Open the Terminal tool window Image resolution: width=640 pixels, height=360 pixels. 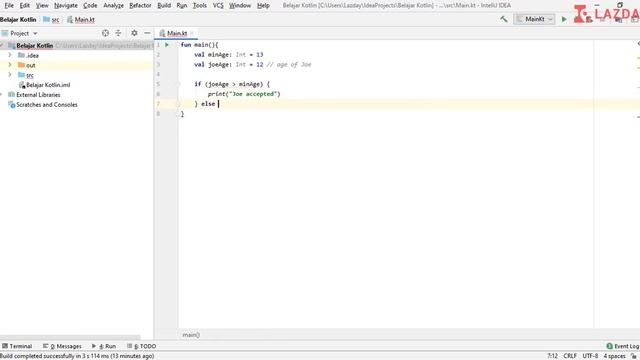point(17,346)
